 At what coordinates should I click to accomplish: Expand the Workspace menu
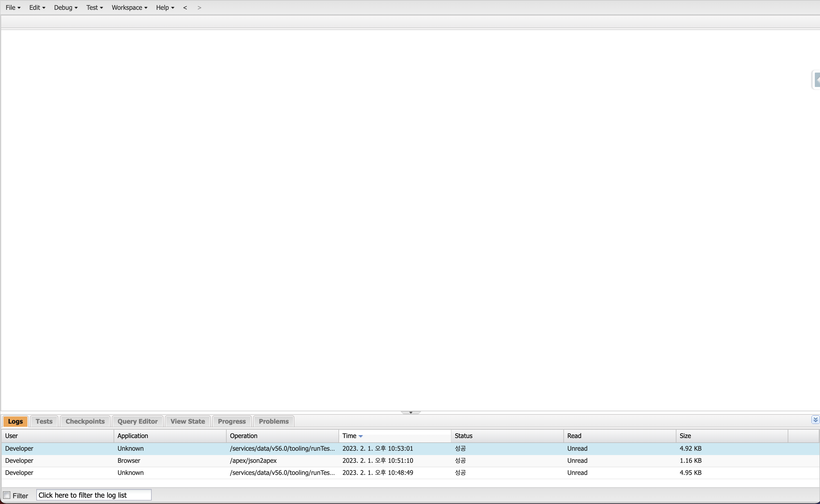(129, 8)
